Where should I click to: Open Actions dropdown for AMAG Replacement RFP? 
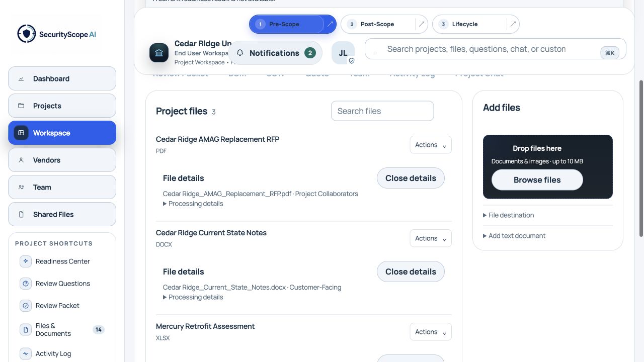click(x=431, y=145)
